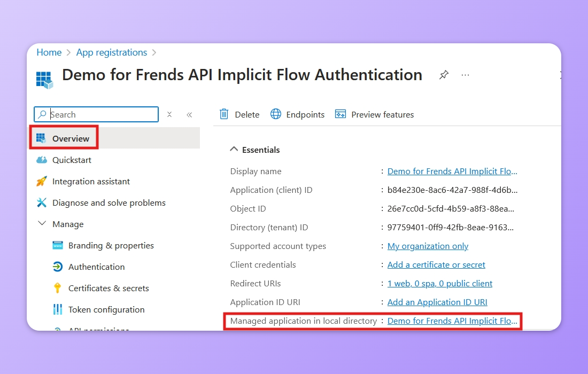Click the Integration assistant rocket icon
This screenshot has height=374, width=588.
point(42,181)
